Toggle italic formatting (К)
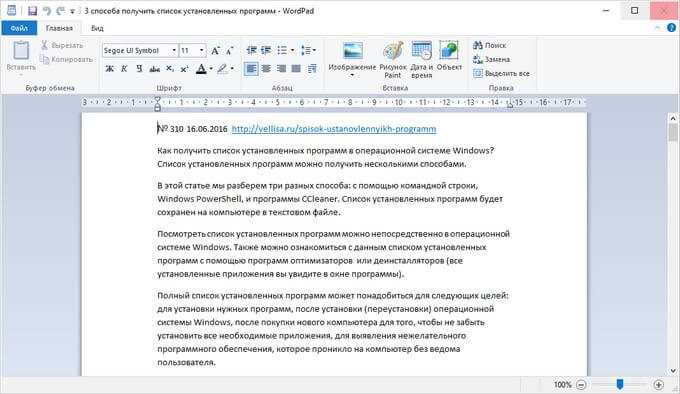Viewport: 680px width, 394px height. 124,68
